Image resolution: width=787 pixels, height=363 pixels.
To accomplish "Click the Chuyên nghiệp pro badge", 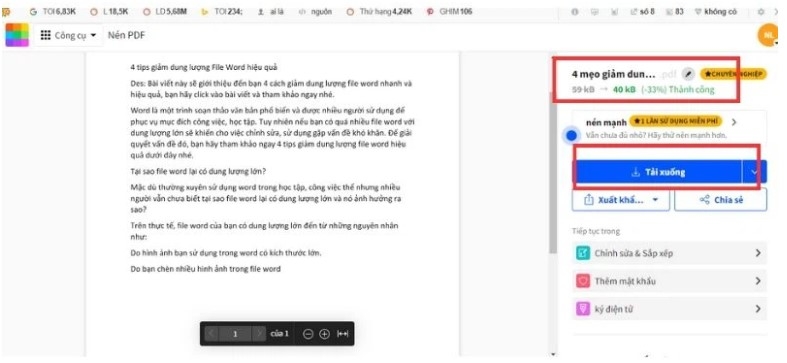I will [733, 74].
